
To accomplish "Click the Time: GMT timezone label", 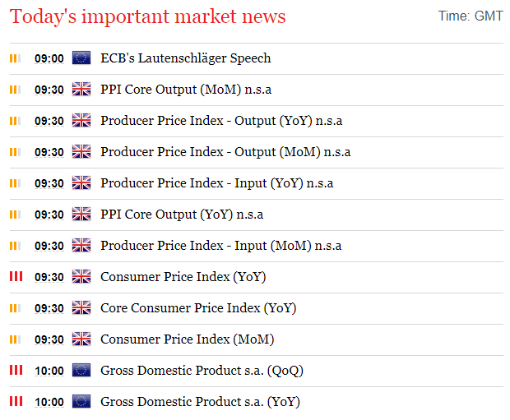I will [471, 16].
